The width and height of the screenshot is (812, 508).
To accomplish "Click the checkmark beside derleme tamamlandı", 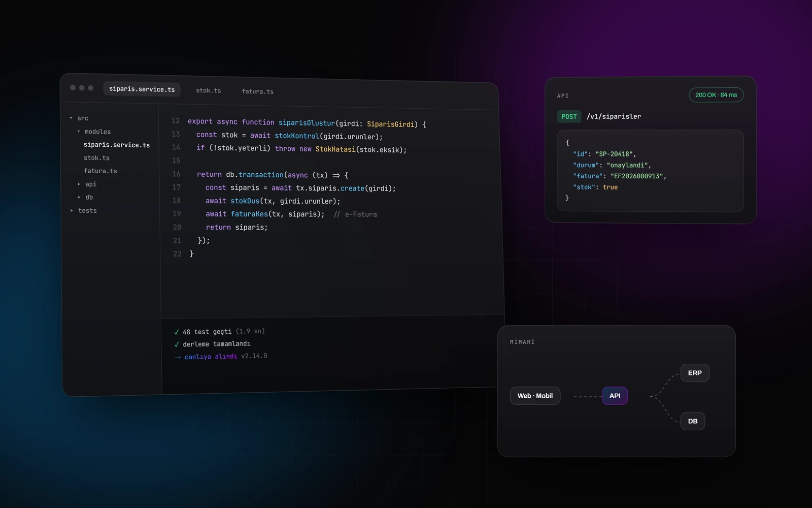I will [x=177, y=344].
